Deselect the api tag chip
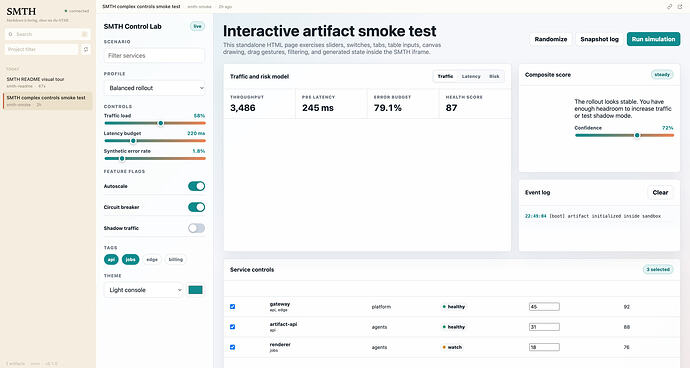The image size is (690, 368). [x=111, y=259]
